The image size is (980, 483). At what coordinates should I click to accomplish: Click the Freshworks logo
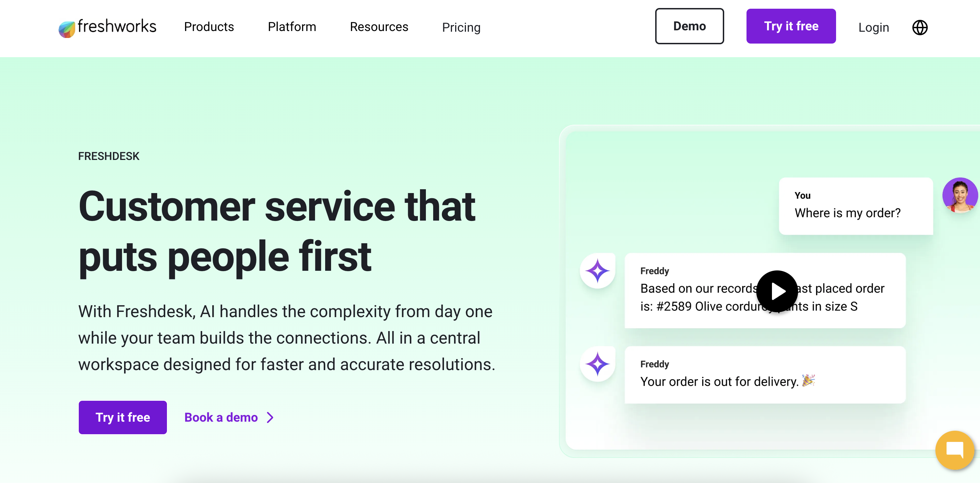click(x=107, y=28)
